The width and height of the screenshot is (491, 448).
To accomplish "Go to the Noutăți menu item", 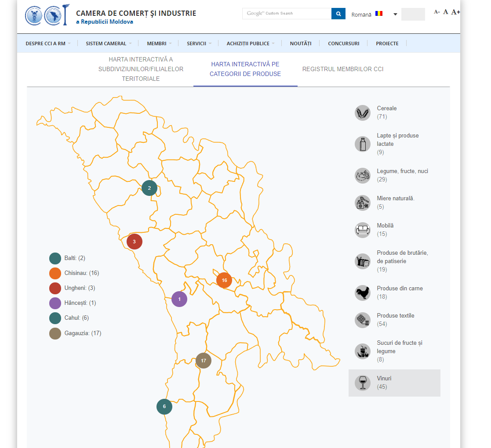I will [301, 43].
